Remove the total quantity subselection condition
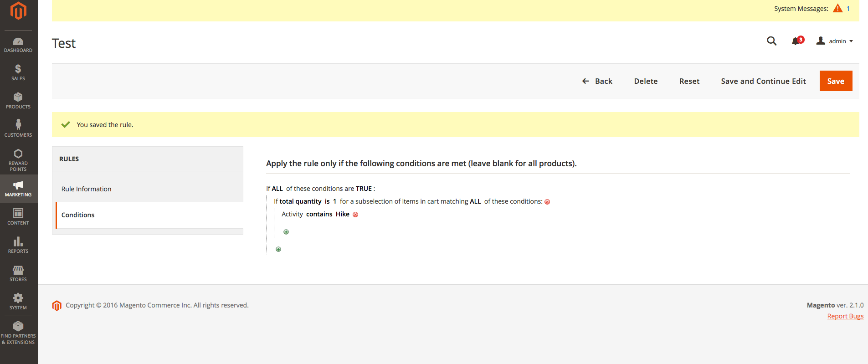868x364 pixels. (x=547, y=202)
